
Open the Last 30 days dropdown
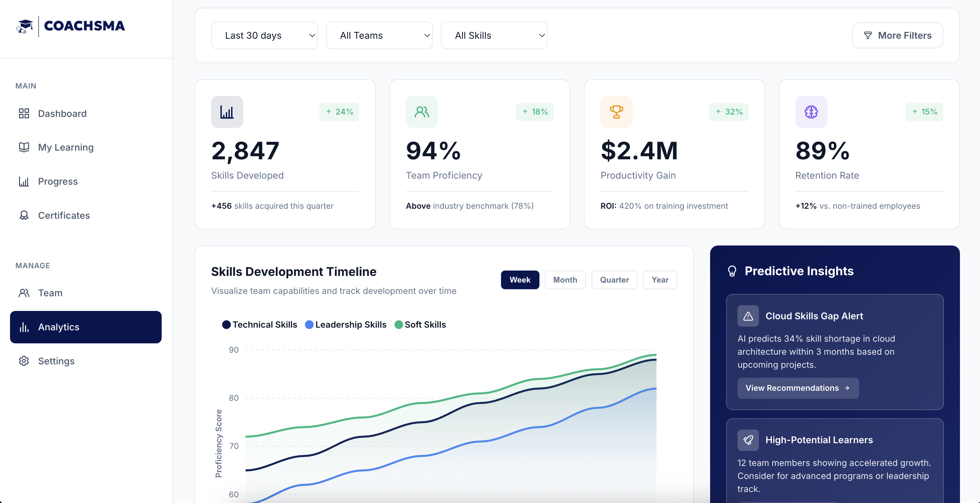265,35
